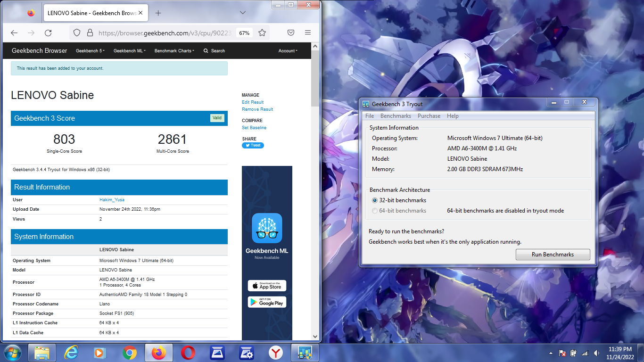Click the Set Baseline link
644x362 pixels.
pos(254,128)
